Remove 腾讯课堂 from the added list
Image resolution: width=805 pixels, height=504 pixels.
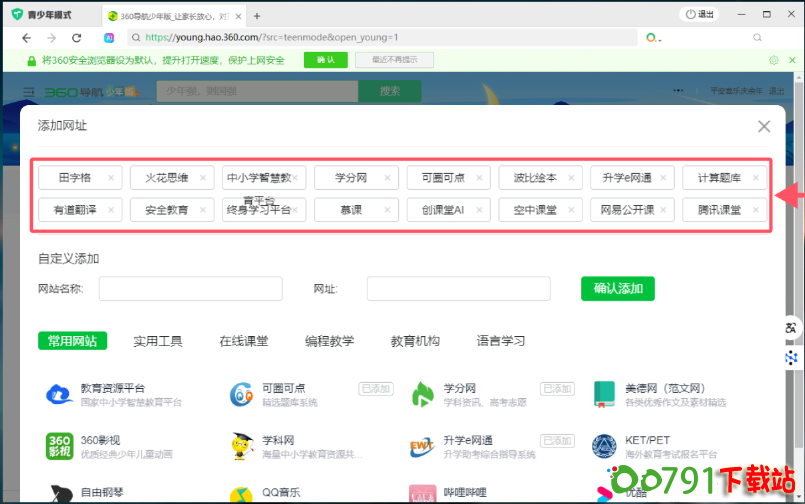756,210
